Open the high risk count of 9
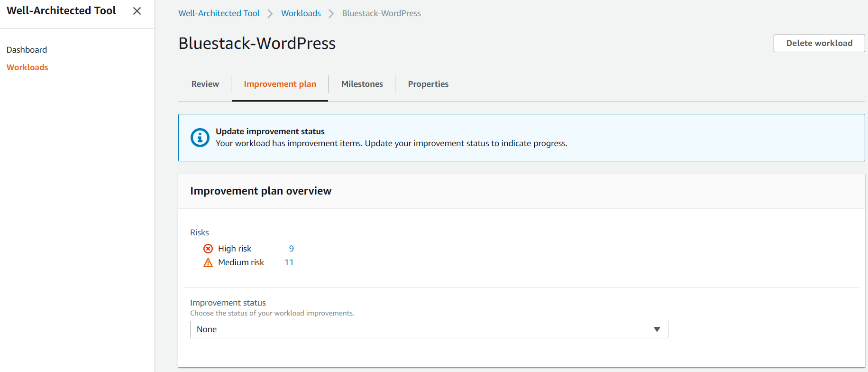 click(x=292, y=249)
